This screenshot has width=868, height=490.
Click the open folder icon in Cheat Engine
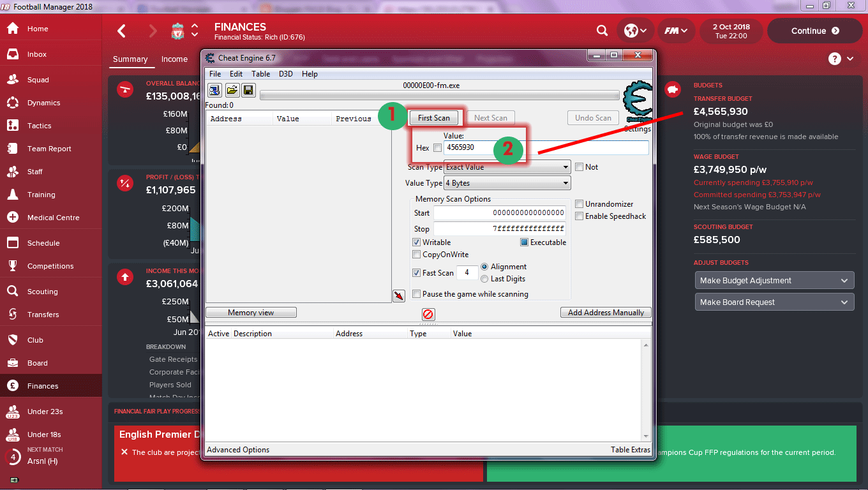[232, 90]
